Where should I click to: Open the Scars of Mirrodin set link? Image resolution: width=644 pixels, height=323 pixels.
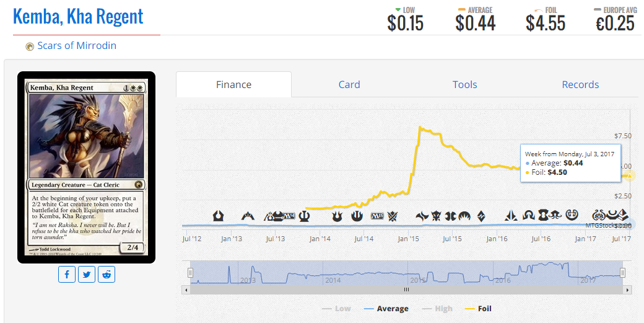tap(77, 46)
